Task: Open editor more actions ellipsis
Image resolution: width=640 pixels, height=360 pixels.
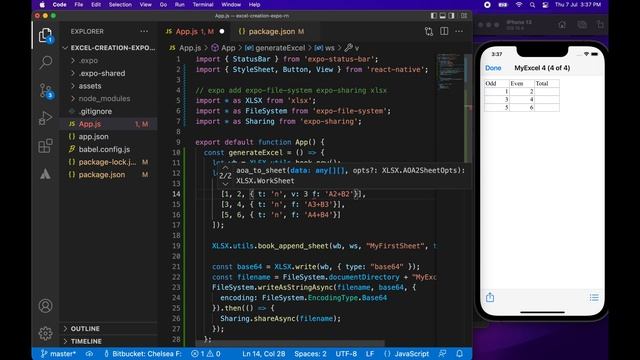Action: (459, 31)
